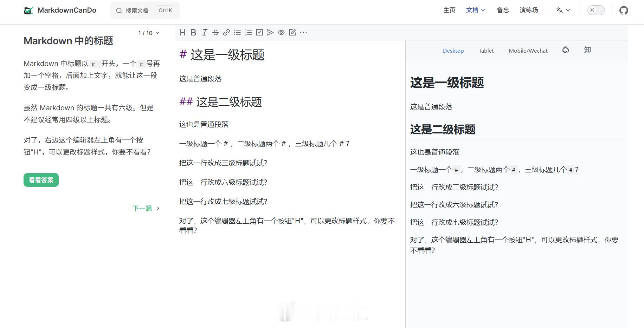Click preview heading '这是一级标题'
The width and height of the screenshot is (644, 328).
pos(447,83)
